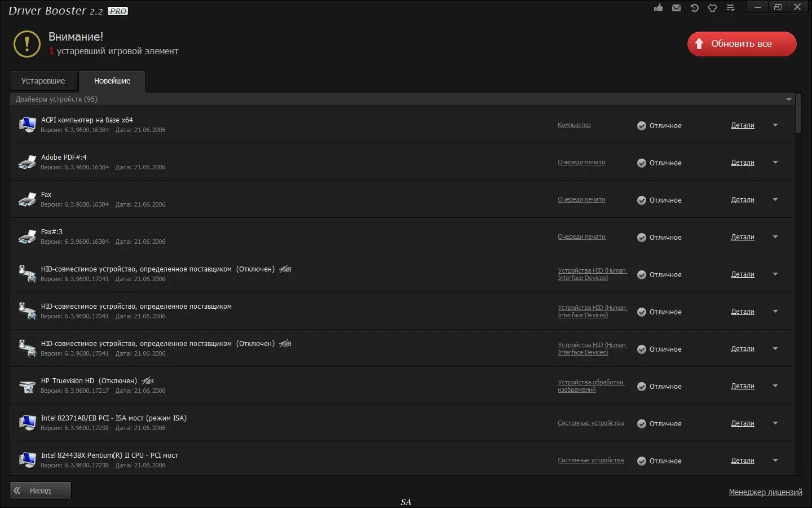Switch to the Устаревшие tab
Viewport: 812px width, 508px height.
tap(43, 81)
